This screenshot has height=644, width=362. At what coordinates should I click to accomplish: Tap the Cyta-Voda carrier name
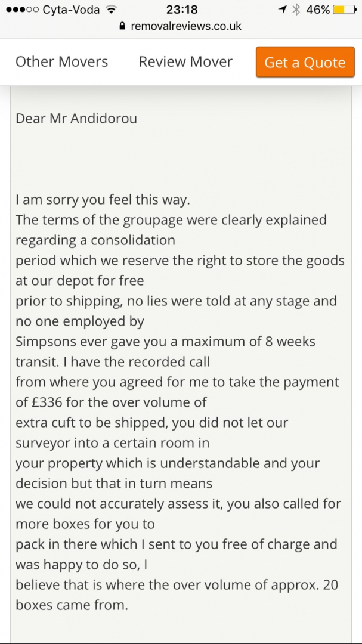pos(71,10)
